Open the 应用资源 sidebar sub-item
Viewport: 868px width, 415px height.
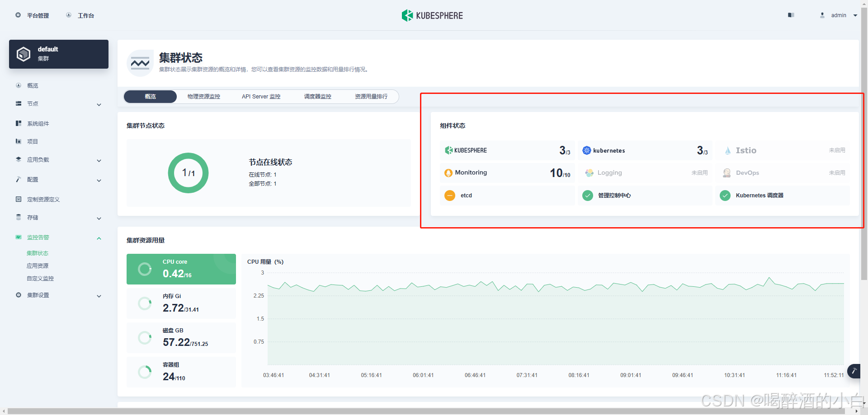point(38,266)
